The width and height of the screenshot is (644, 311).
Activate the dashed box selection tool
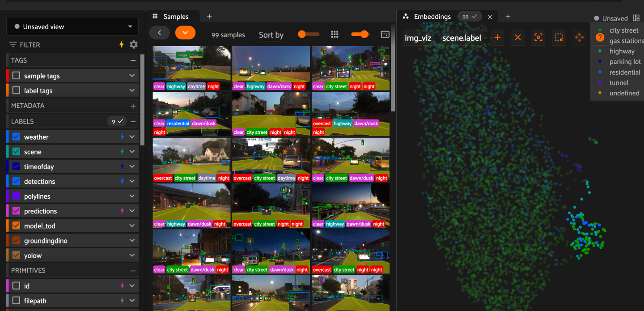(559, 38)
